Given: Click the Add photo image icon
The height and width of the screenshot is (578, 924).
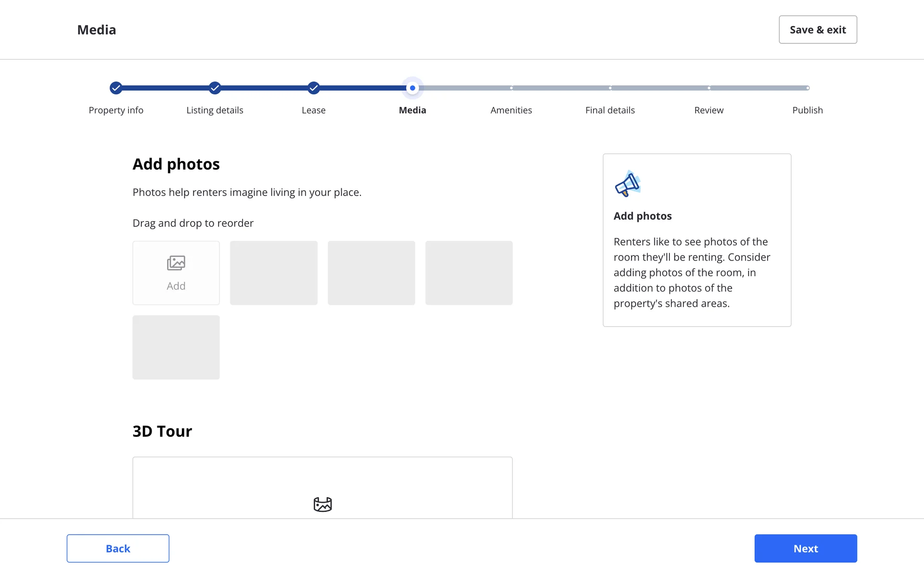Looking at the screenshot, I should pyautogui.click(x=176, y=263).
